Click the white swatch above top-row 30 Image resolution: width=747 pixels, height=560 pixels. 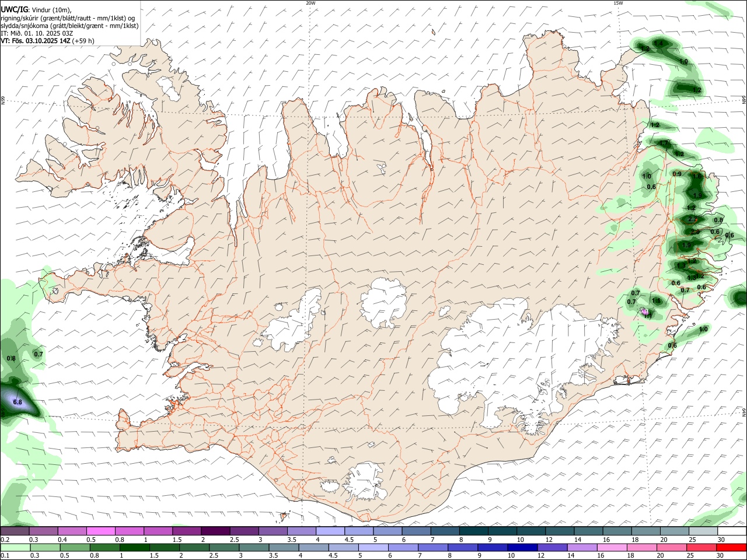coord(732,531)
